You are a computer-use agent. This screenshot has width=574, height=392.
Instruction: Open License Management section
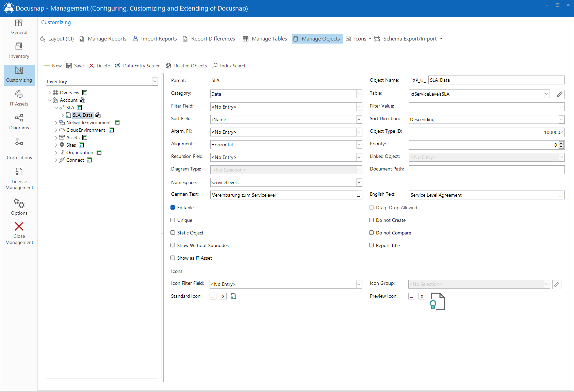pos(19,179)
